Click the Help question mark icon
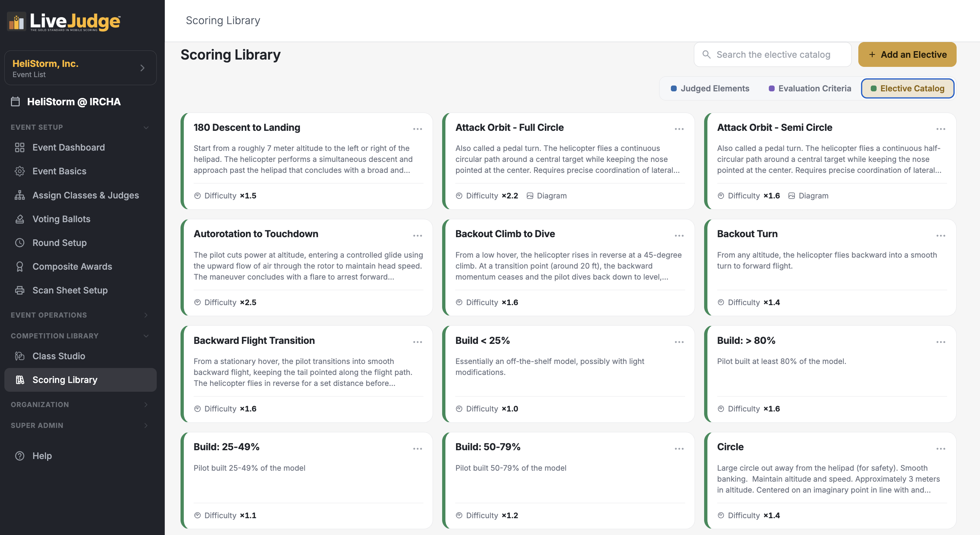The width and height of the screenshot is (980, 535). coord(19,456)
